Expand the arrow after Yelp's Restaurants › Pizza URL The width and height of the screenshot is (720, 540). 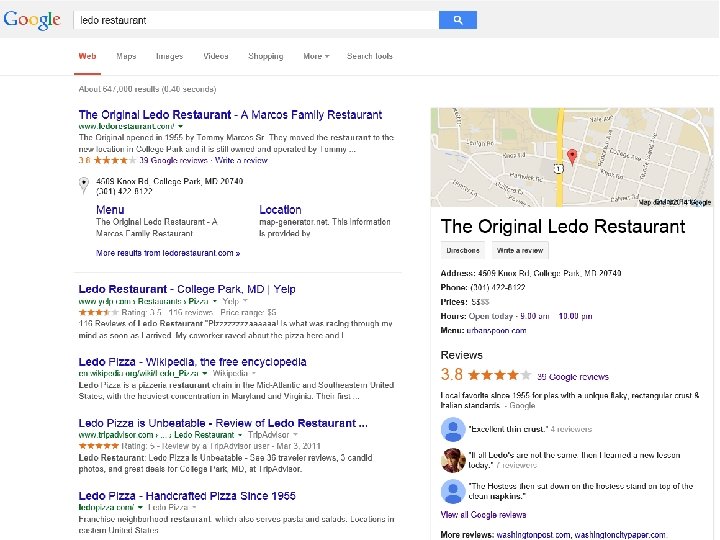214,301
